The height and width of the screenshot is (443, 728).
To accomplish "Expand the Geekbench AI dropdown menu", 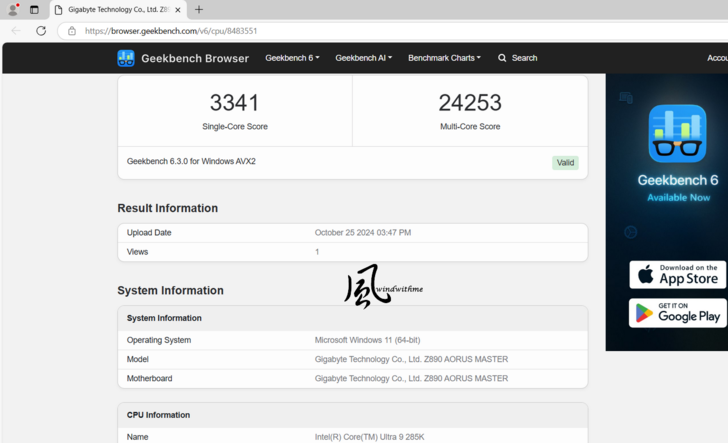I will 363,58.
